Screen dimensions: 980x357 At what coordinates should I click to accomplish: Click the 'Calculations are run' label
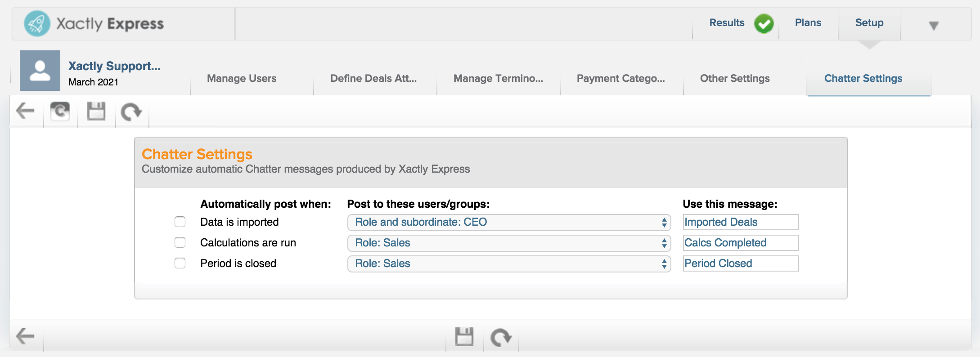tap(248, 243)
